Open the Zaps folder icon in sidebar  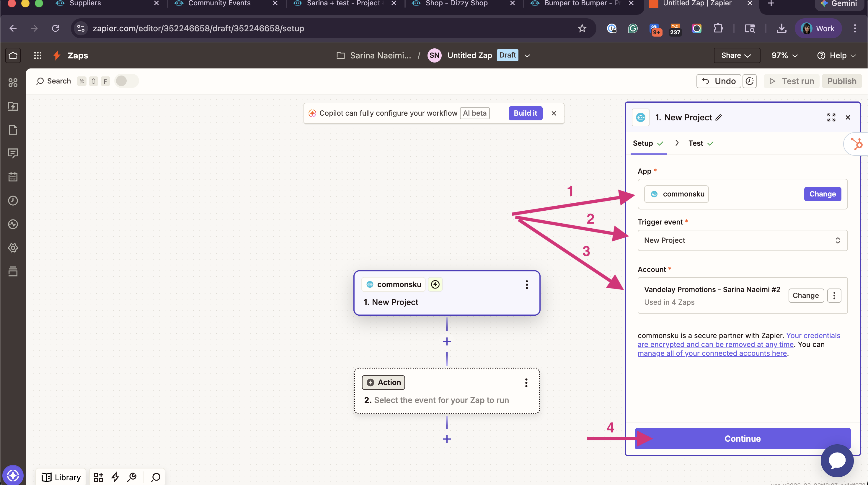coord(13,106)
